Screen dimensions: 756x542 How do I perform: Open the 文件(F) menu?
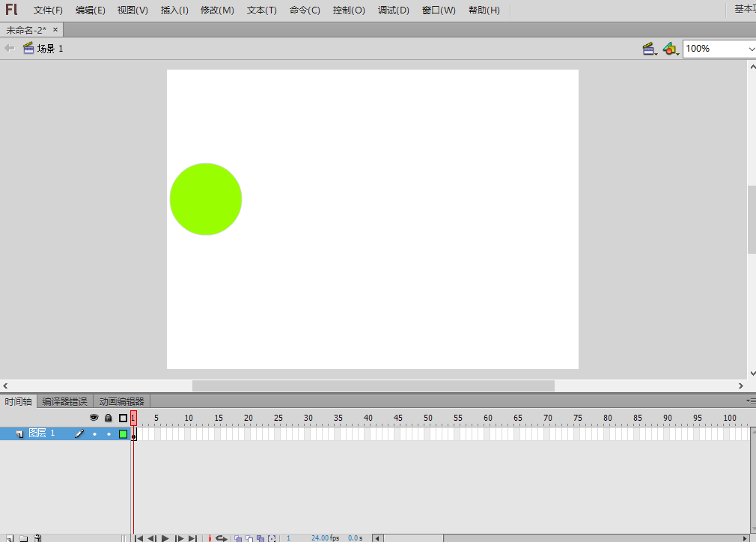[48, 10]
